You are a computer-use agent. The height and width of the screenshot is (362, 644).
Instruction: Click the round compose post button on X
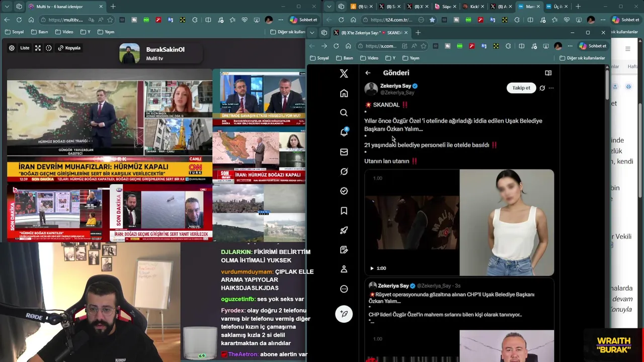344,314
